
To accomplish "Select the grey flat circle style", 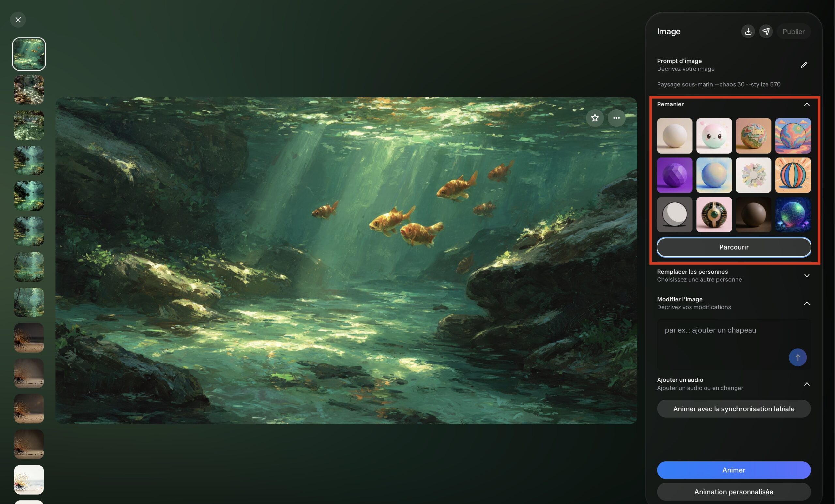I will pos(675,215).
